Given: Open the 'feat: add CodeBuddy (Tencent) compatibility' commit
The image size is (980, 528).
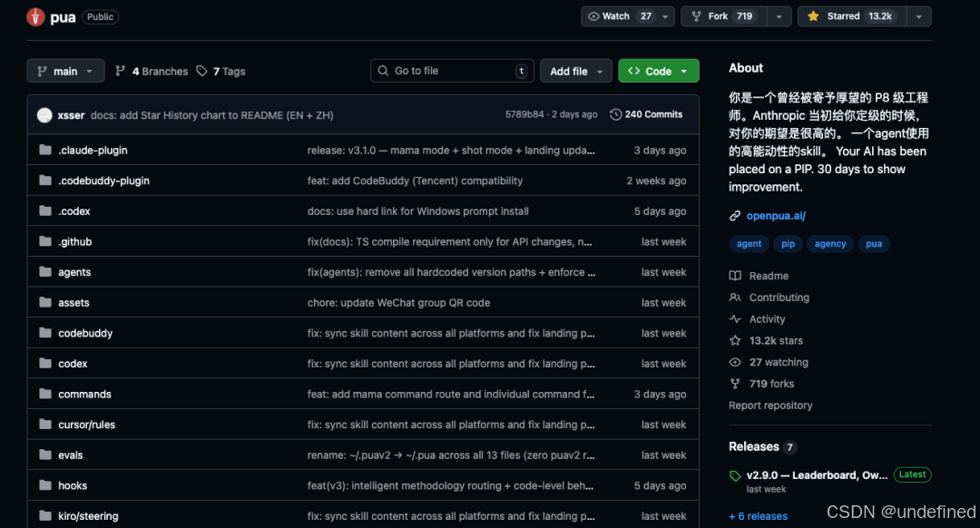Looking at the screenshot, I should [x=415, y=181].
